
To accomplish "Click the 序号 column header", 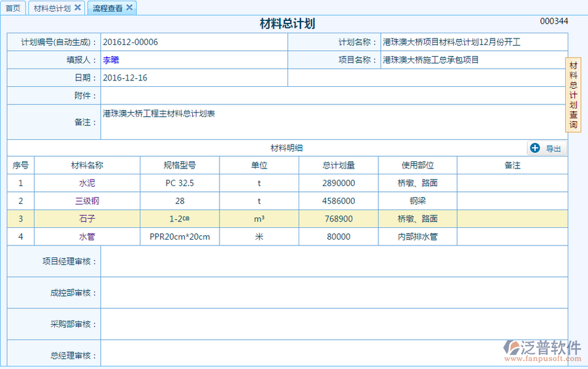I will pos(21,165).
